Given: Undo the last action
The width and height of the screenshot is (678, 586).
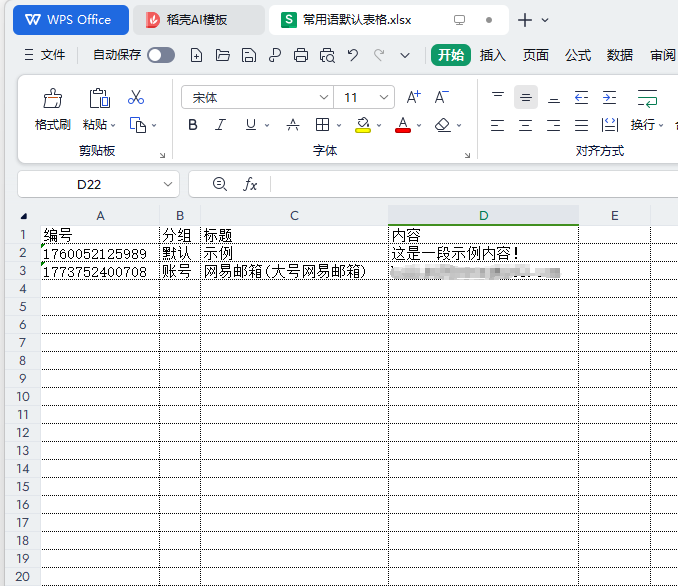Looking at the screenshot, I should pyautogui.click(x=353, y=55).
